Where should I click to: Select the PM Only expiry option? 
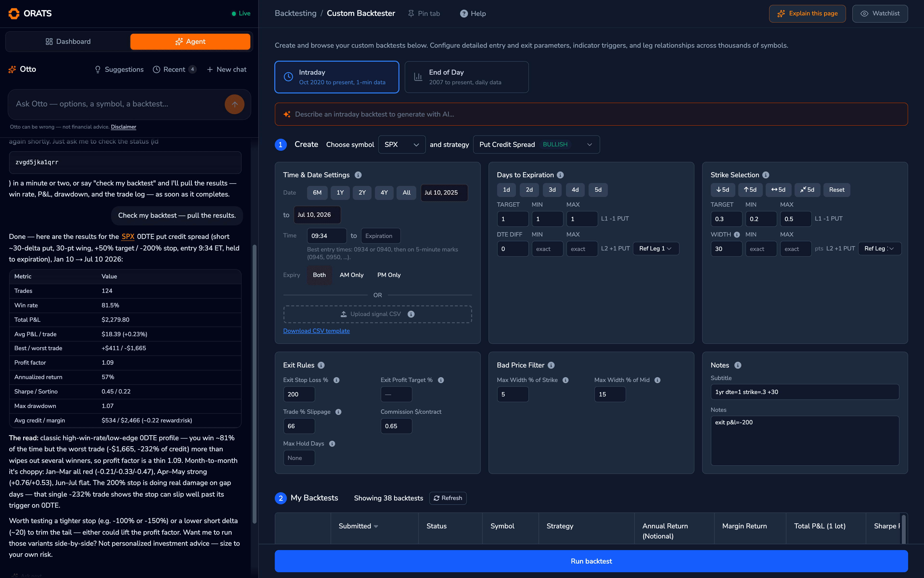[389, 275]
